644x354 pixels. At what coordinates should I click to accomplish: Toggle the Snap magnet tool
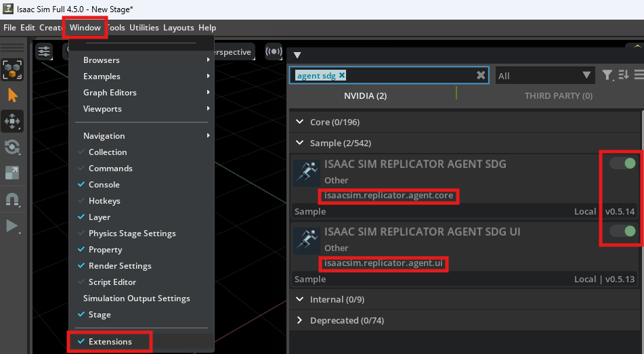(x=12, y=199)
